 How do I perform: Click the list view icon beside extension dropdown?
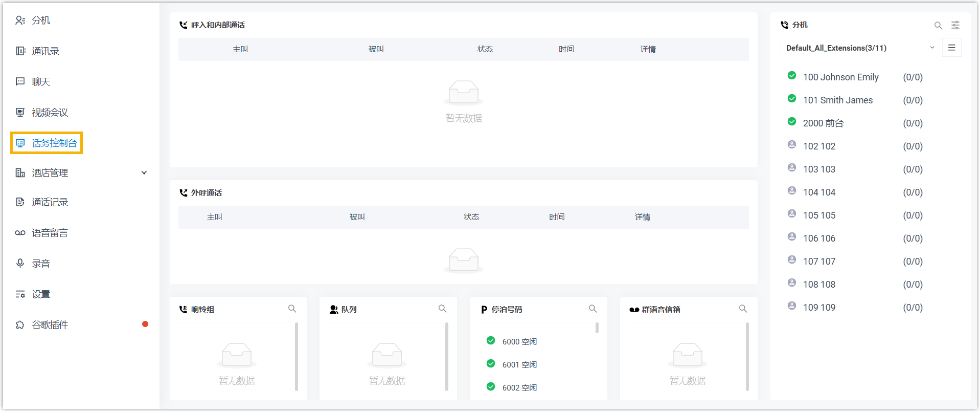pyautogui.click(x=951, y=48)
